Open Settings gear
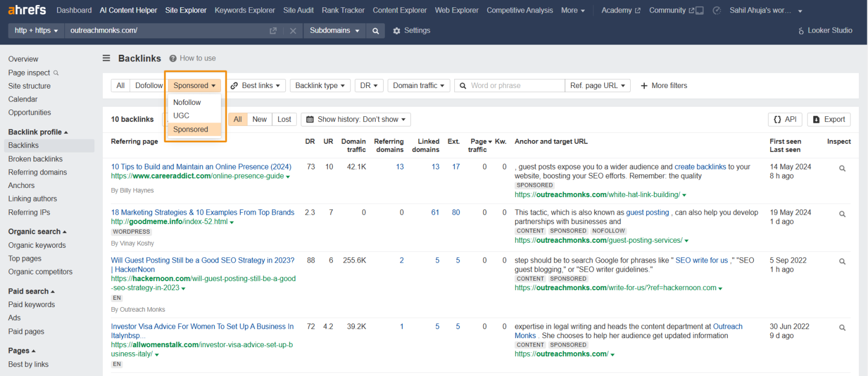 (x=411, y=30)
